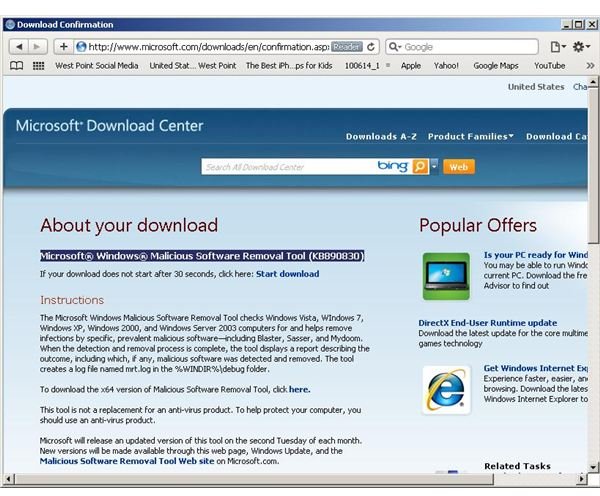Open the 100614_1 bookmark

click(x=362, y=66)
